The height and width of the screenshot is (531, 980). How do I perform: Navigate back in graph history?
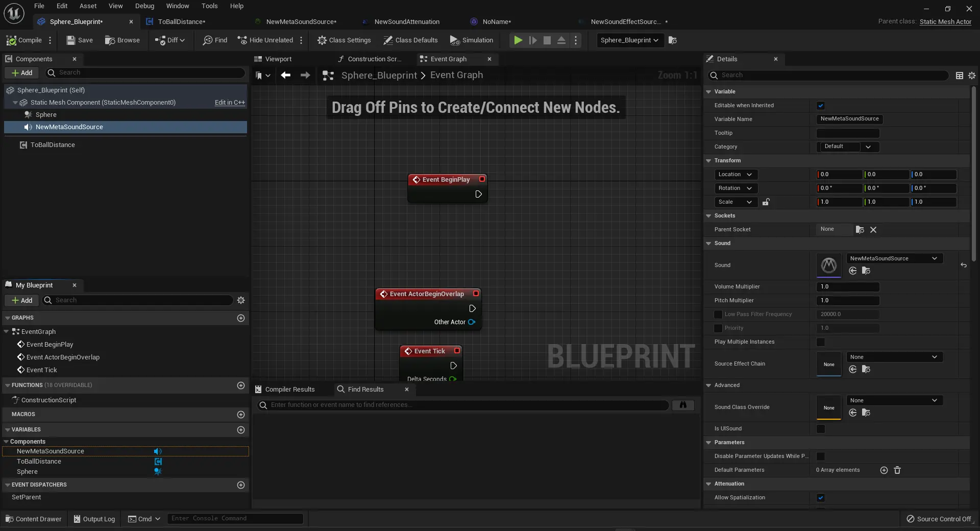[x=285, y=75]
